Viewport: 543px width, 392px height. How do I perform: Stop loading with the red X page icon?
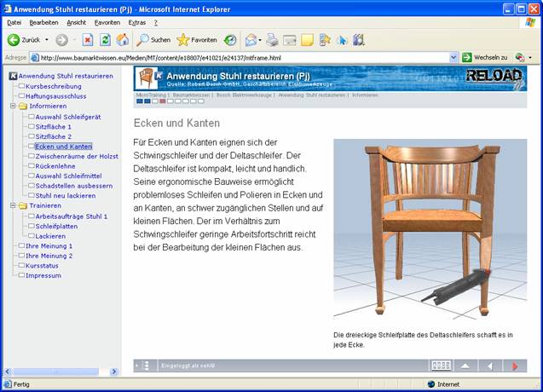88,40
